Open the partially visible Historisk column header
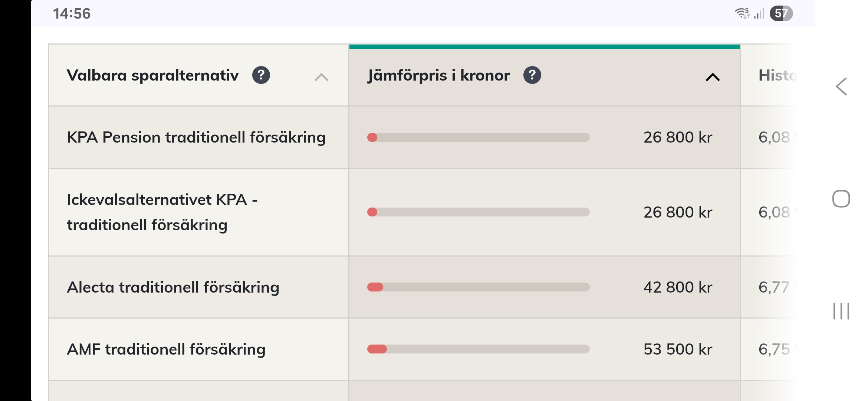Viewport: 868px width, 401px height. tap(777, 75)
